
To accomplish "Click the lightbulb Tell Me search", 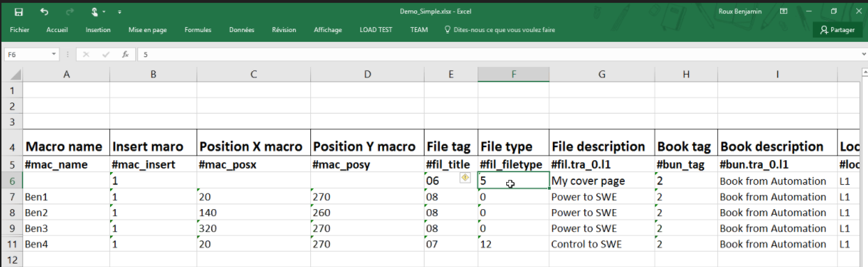I will (500, 30).
